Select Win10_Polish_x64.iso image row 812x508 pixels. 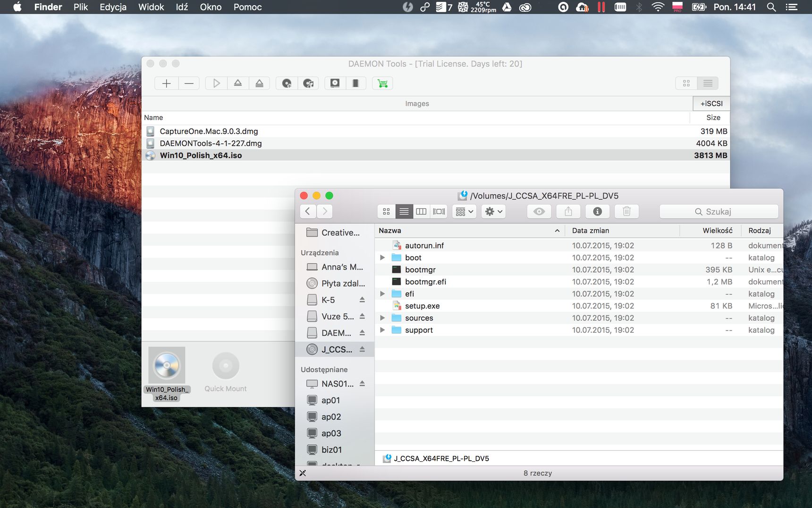[x=436, y=155]
